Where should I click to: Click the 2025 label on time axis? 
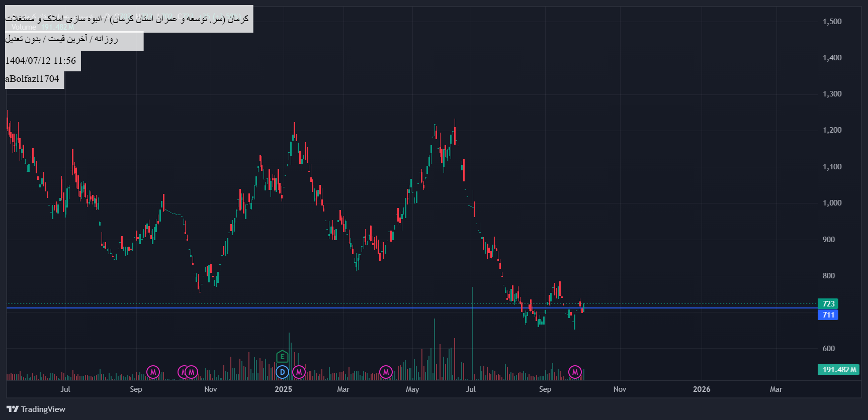[283, 389]
